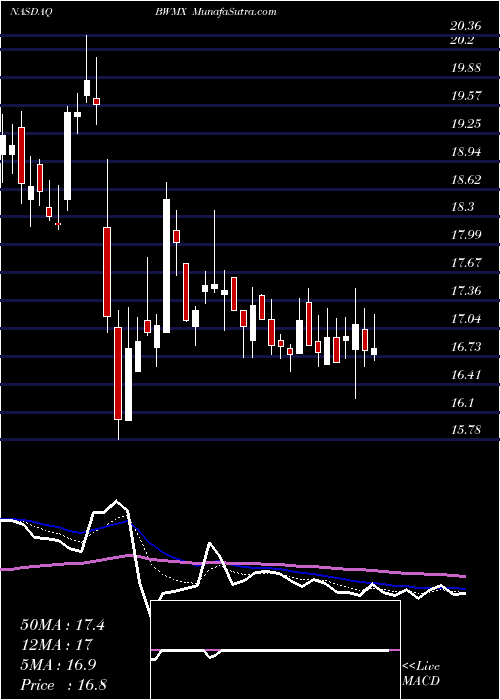Click the 17.36 price axis label
The image size is (500, 700).
(466, 292)
